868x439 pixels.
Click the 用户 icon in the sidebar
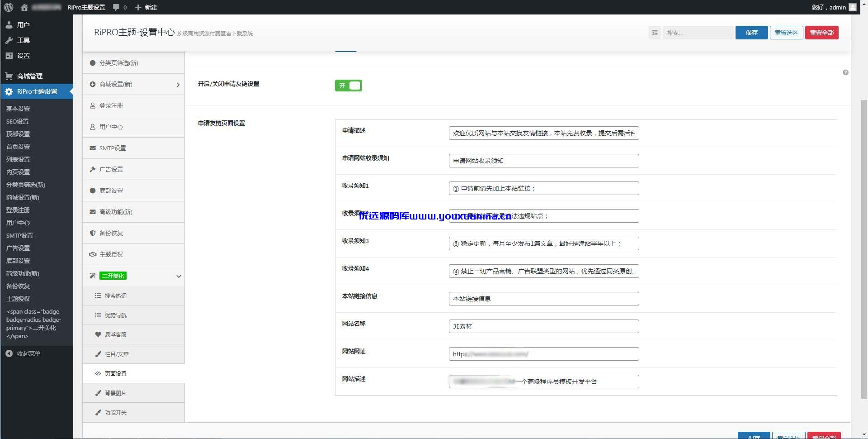(x=9, y=25)
